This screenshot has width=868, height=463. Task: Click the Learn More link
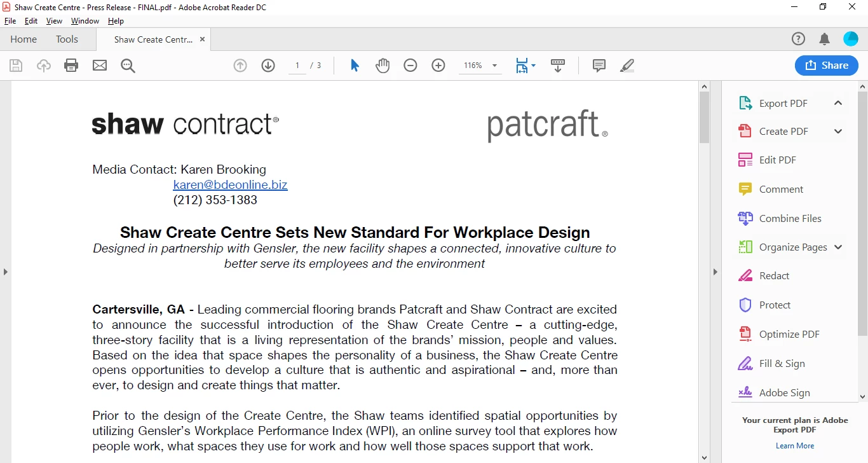[795, 446]
